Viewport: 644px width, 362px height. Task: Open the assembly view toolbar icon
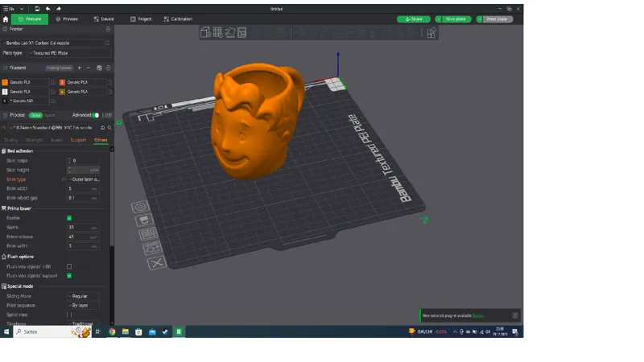click(x=431, y=33)
